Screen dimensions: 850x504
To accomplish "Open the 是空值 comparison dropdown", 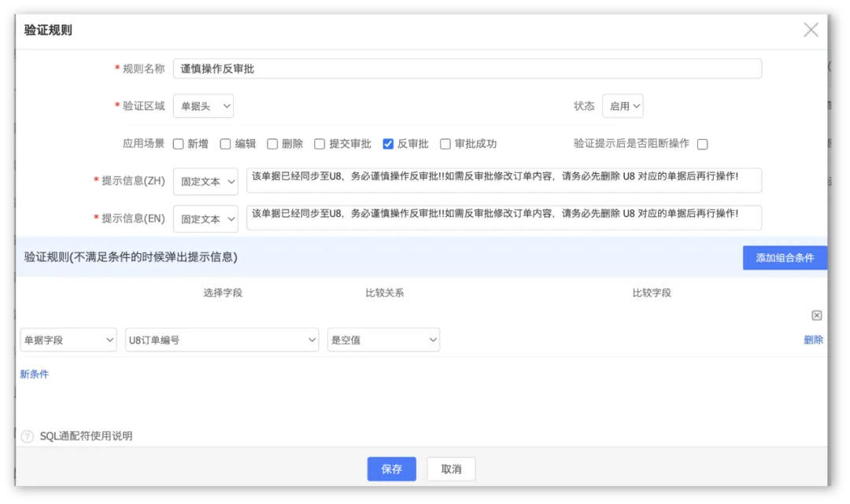I will click(x=383, y=340).
